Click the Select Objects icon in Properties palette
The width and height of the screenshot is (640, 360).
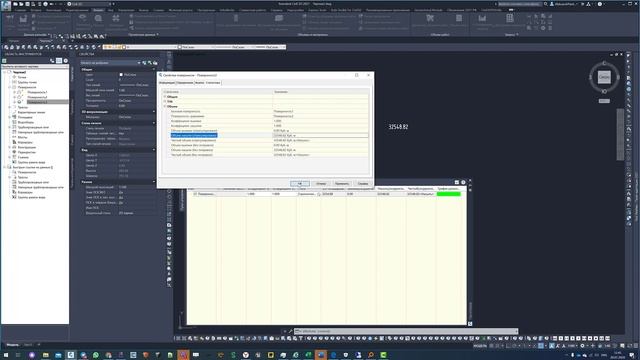pos(150,63)
